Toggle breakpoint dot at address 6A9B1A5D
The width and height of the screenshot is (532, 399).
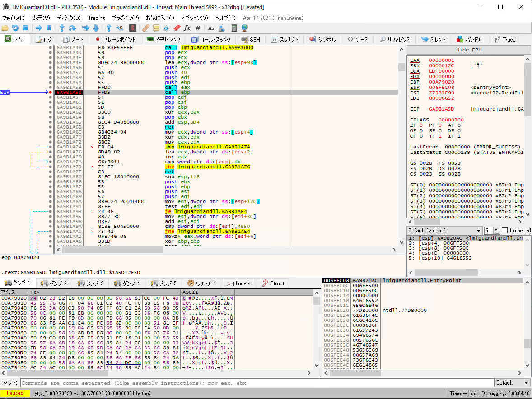[x=50, y=92]
